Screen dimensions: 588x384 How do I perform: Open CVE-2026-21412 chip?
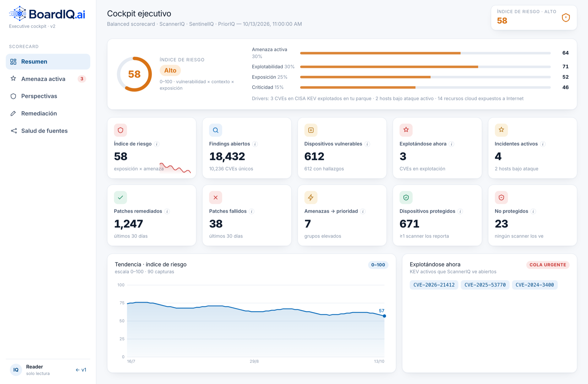(434, 285)
